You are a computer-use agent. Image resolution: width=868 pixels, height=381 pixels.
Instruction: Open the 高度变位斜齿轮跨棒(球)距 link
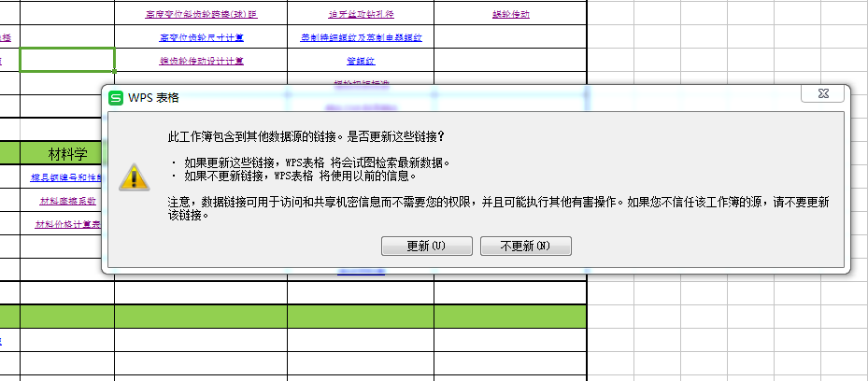[x=202, y=14]
